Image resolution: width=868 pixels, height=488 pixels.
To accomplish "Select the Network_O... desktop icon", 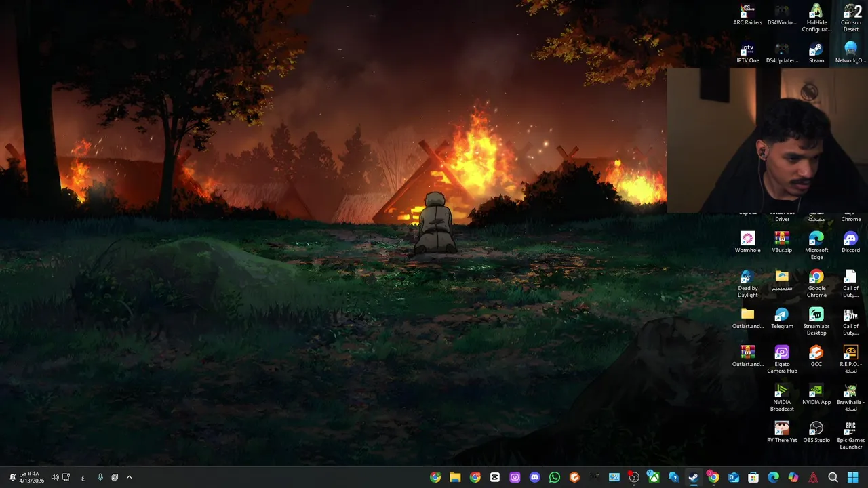I will (851, 54).
